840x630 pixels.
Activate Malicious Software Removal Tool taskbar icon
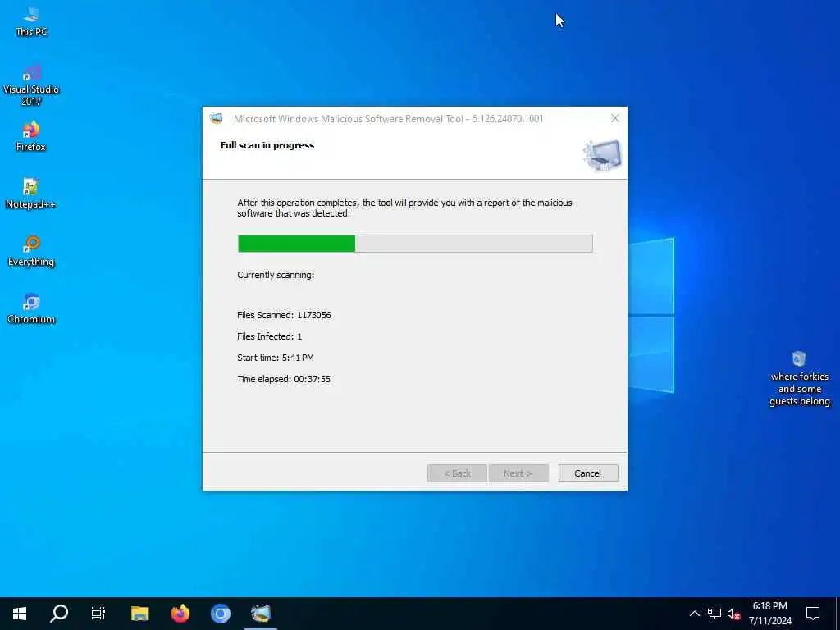pos(261,614)
